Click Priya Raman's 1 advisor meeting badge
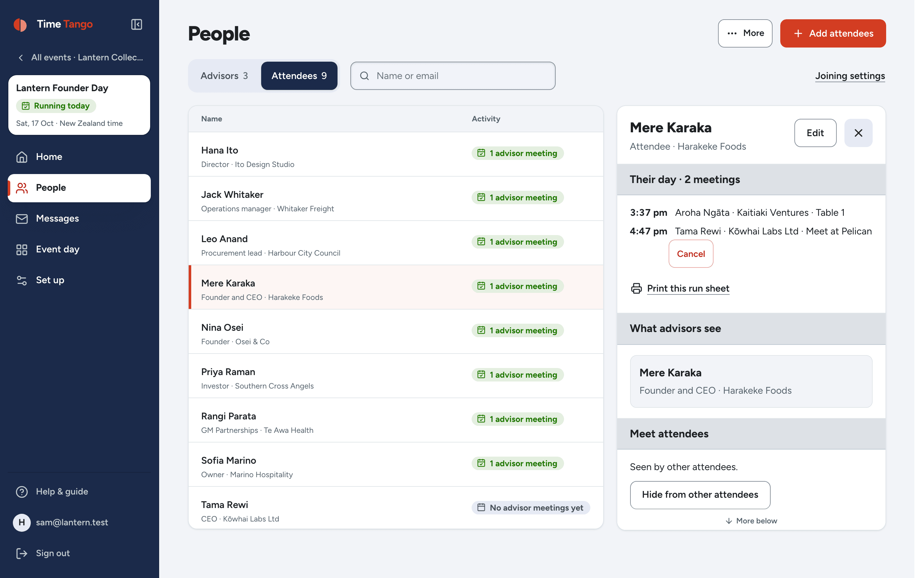This screenshot has width=924, height=578. coord(518,375)
